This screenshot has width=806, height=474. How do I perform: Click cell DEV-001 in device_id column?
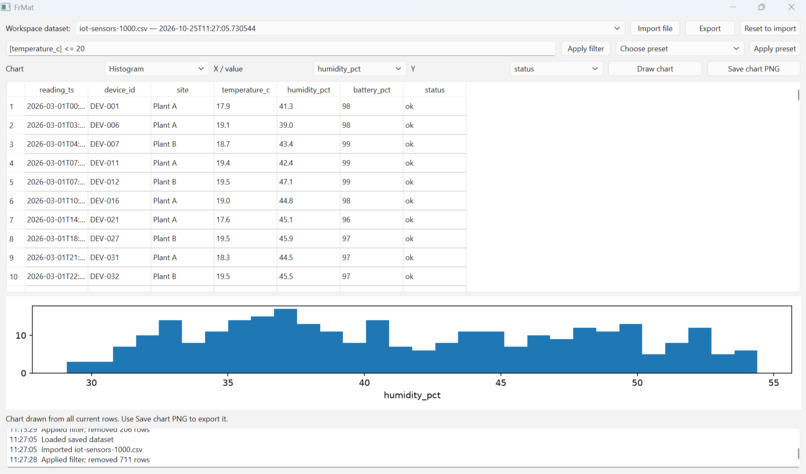pyautogui.click(x=119, y=106)
